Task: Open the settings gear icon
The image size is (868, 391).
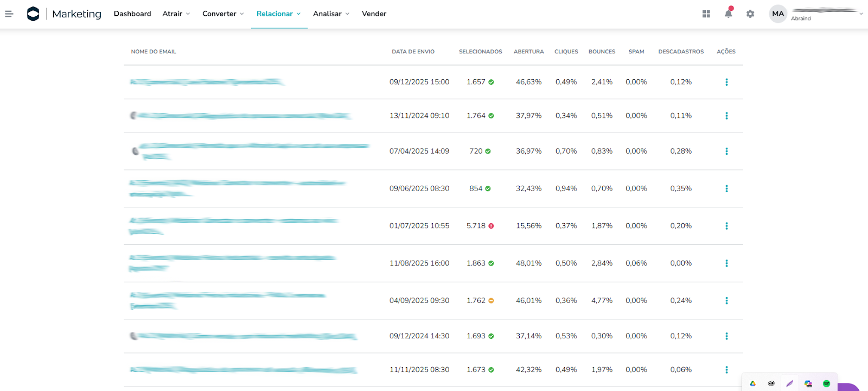Action: 750,14
